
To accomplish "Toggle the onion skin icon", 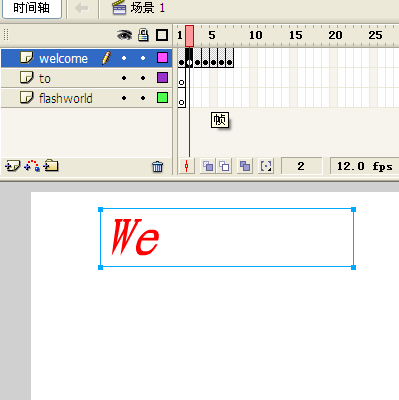I will coord(208,166).
